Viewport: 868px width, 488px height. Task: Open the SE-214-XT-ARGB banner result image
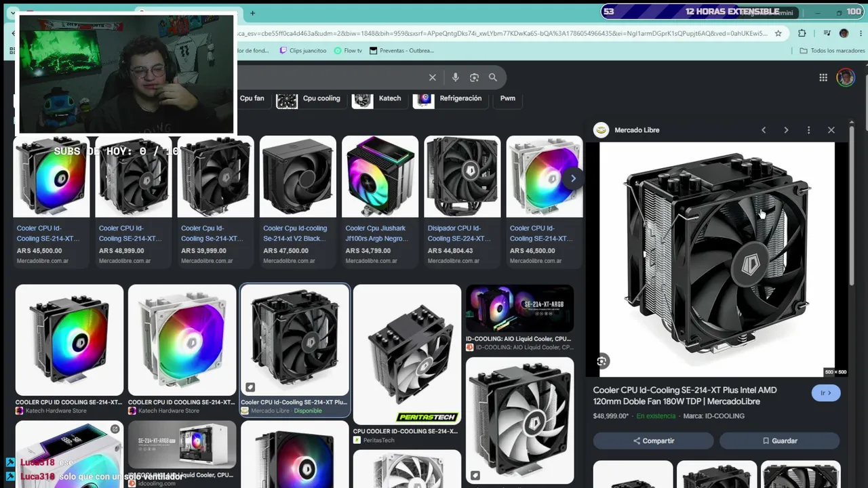[x=519, y=308]
